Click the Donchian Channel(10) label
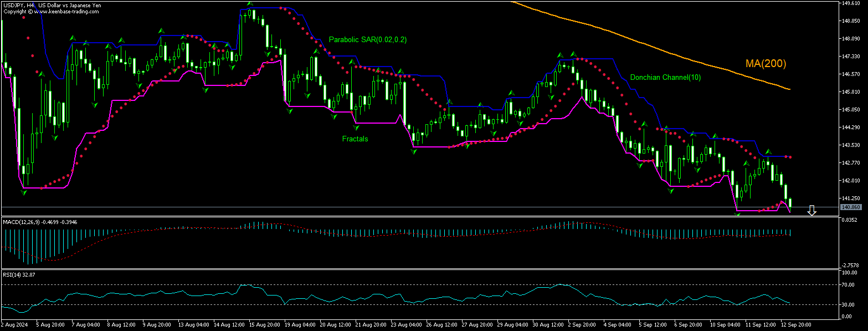 pos(665,78)
